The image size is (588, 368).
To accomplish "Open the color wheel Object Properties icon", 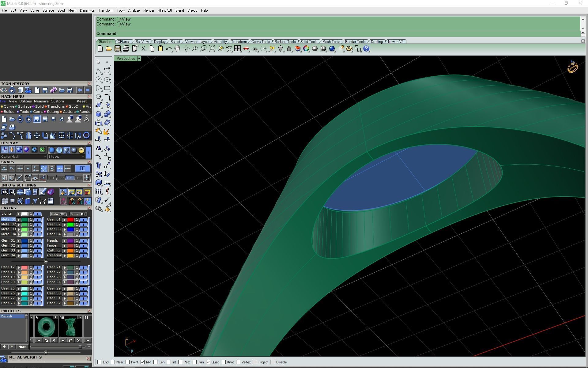I will point(306,48).
